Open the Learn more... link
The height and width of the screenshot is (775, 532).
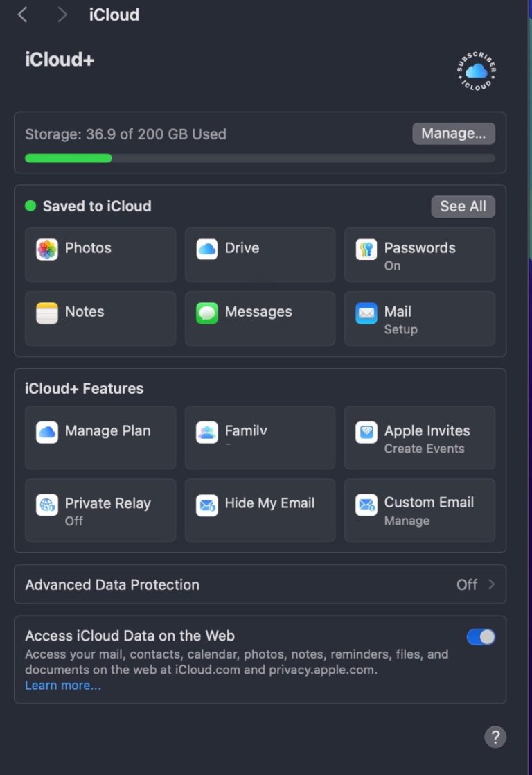point(63,686)
